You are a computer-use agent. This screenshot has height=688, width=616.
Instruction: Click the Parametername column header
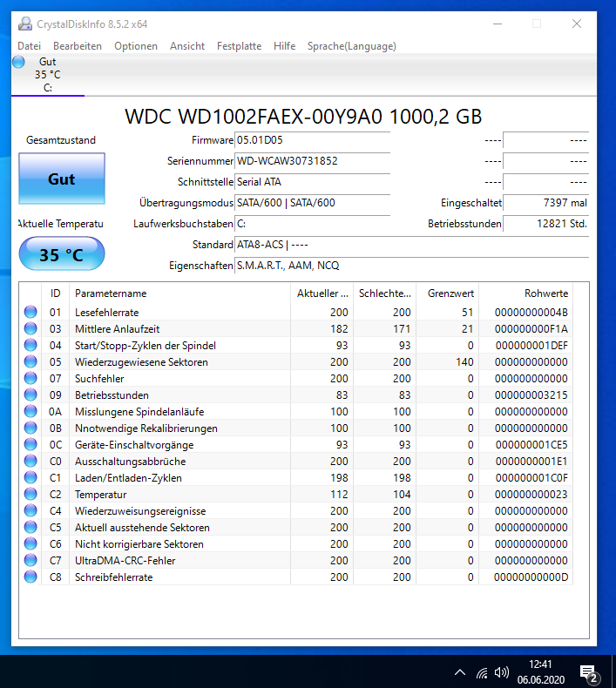tap(179, 293)
